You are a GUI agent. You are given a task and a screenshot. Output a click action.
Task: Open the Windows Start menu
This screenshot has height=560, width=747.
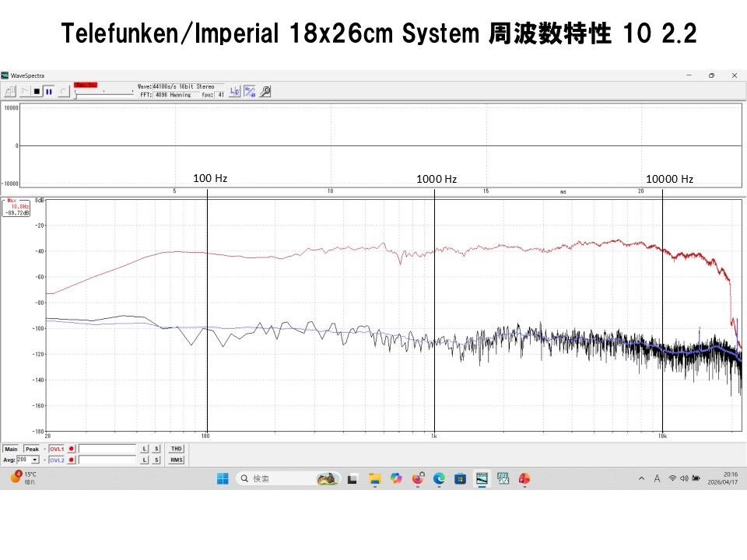coord(223,478)
